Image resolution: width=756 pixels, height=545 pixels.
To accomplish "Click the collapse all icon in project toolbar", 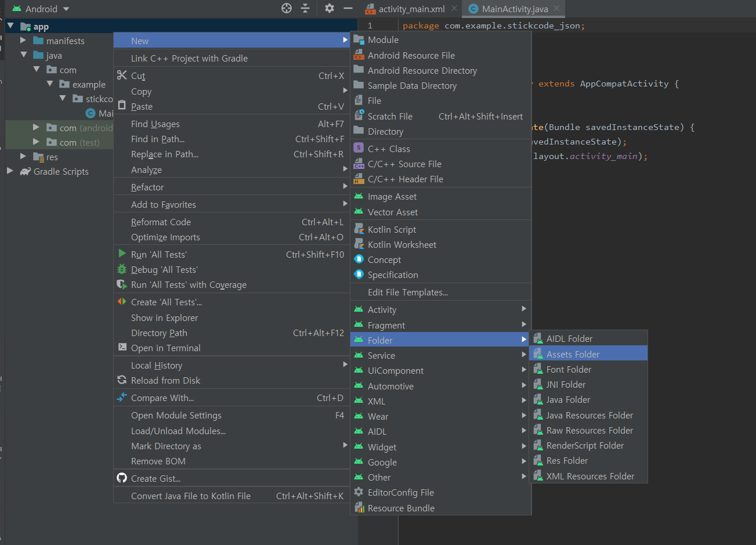I will click(305, 8).
